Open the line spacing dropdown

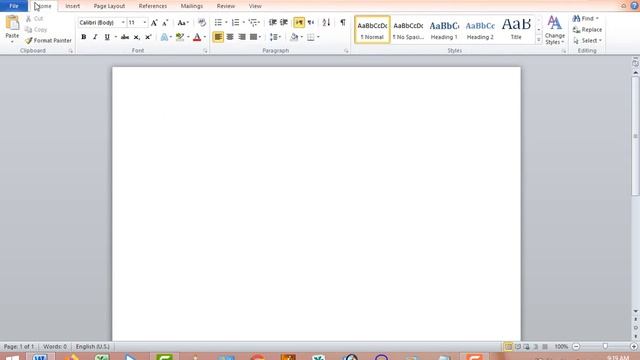pyautogui.click(x=276, y=37)
